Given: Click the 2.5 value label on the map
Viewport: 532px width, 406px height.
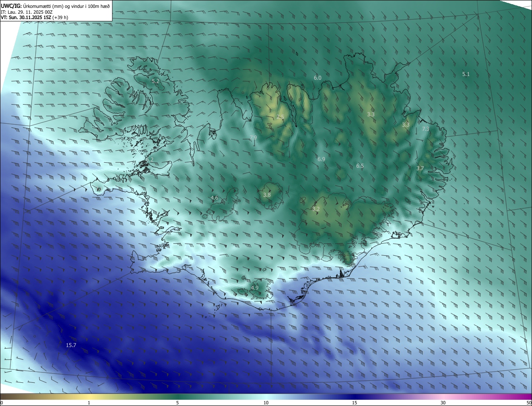Looking at the screenshot, I should 280,117.
